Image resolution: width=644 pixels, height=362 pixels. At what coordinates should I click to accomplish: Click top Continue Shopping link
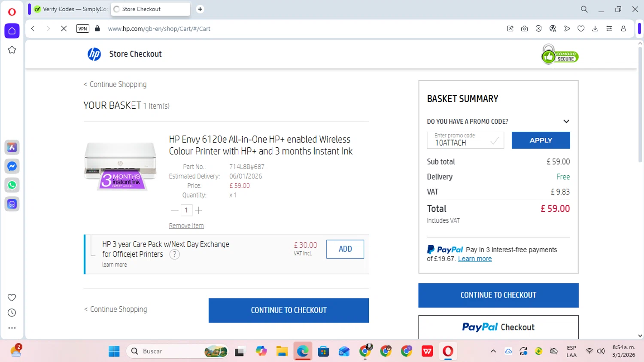tap(115, 85)
